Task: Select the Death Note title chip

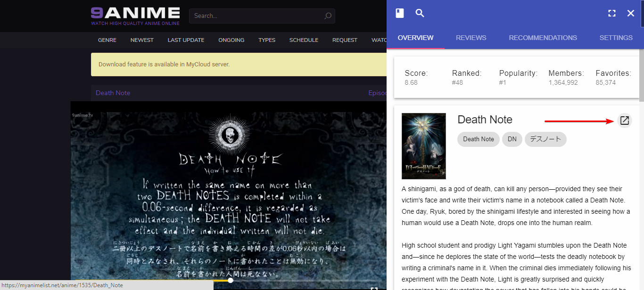Action: coord(479,139)
